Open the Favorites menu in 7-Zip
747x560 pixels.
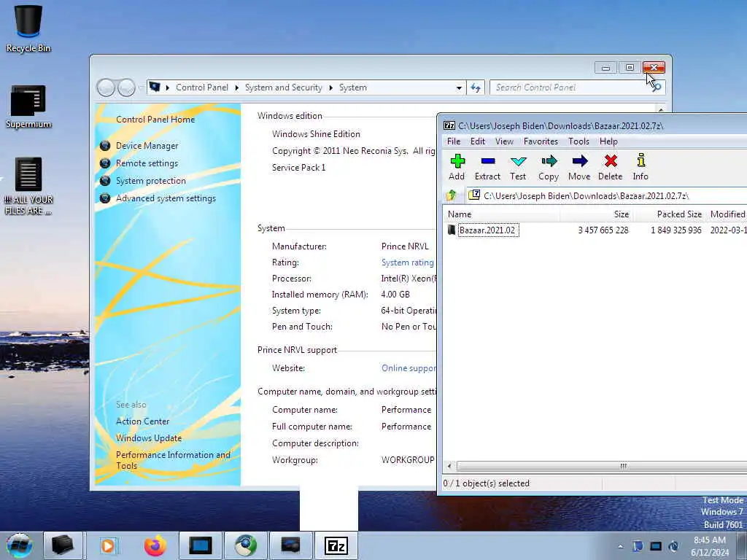coord(541,141)
